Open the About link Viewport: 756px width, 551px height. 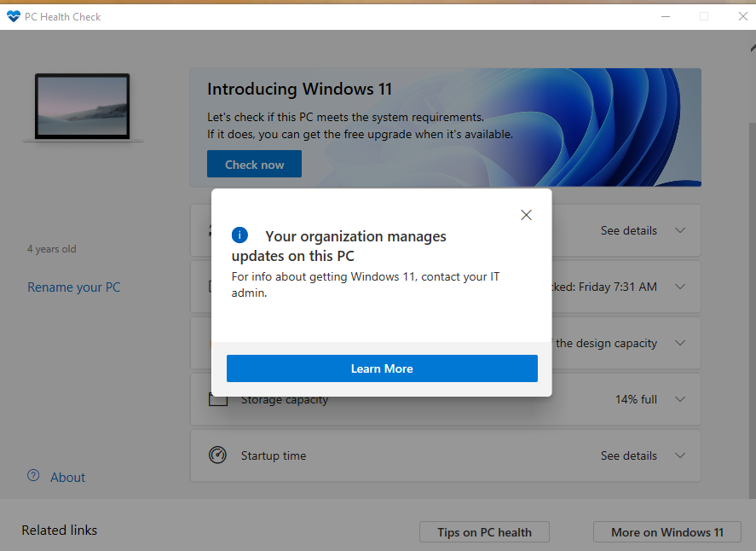(67, 477)
